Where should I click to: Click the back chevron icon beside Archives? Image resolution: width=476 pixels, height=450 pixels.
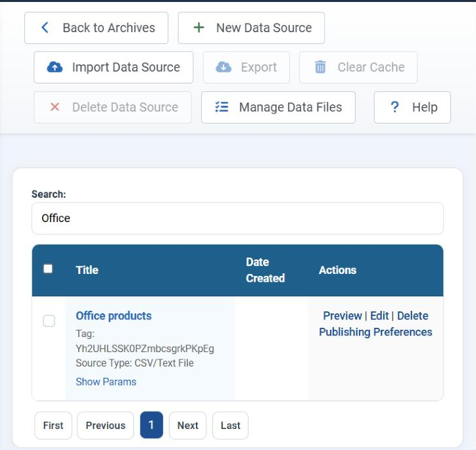click(x=45, y=28)
